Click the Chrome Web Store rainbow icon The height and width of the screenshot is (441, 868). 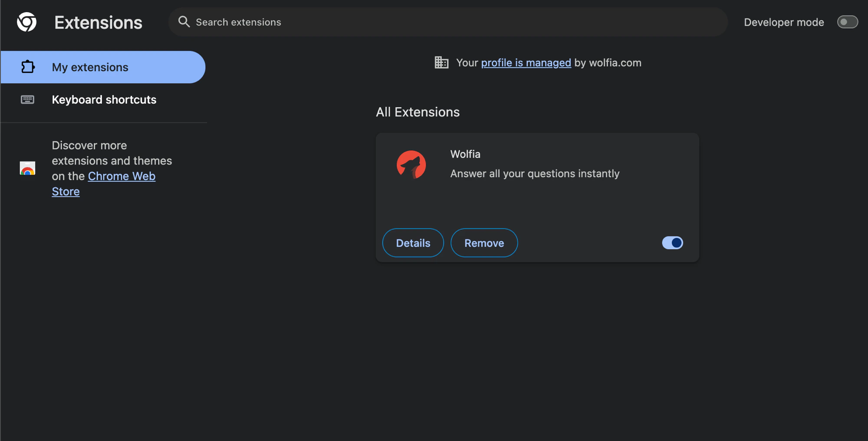(27, 168)
